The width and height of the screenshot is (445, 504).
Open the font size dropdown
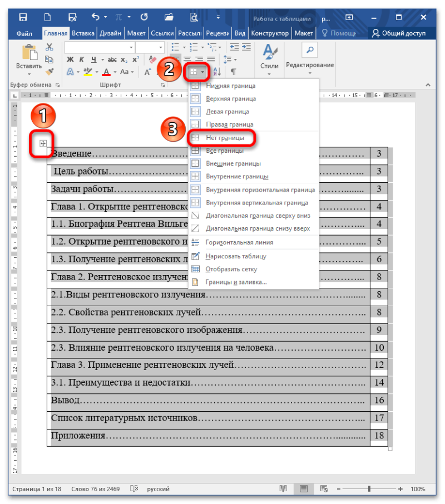click(161, 47)
